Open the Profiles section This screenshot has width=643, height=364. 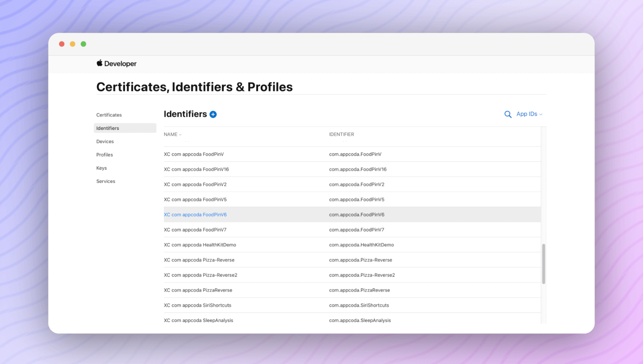[x=104, y=155]
